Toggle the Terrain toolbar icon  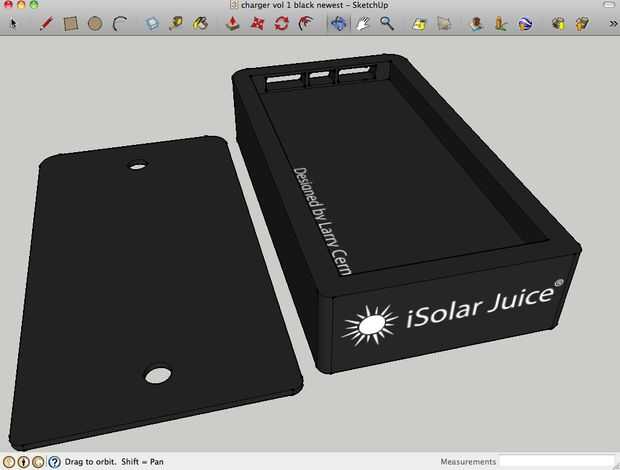click(x=444, y=24)
